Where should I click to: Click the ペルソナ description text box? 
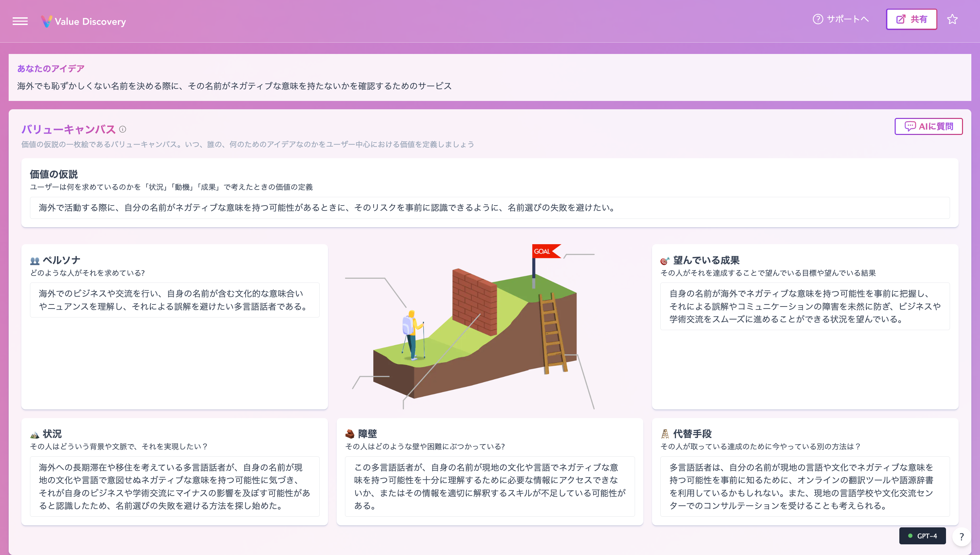coord(175,300)
